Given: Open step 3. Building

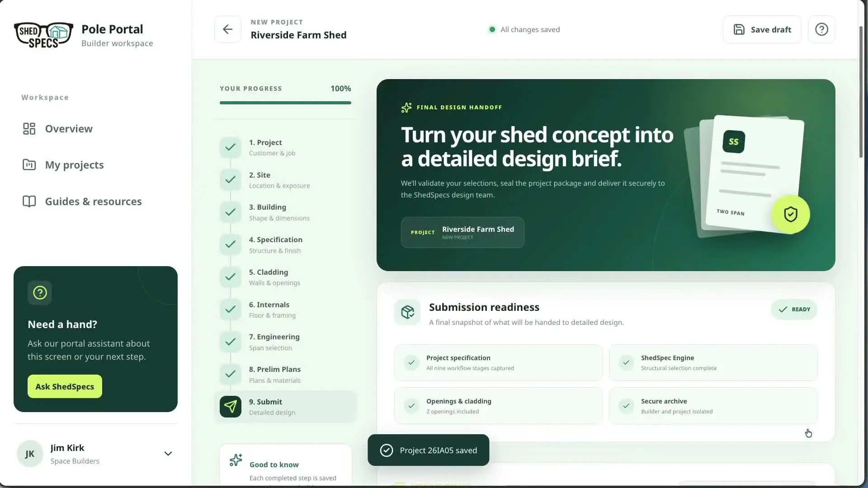Looking at the screenshot, I should point(285,212).
